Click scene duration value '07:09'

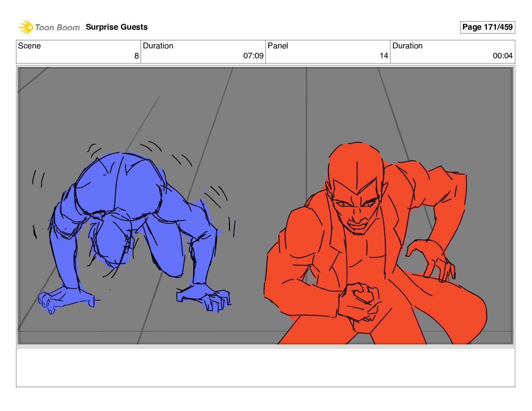(253, 56)
